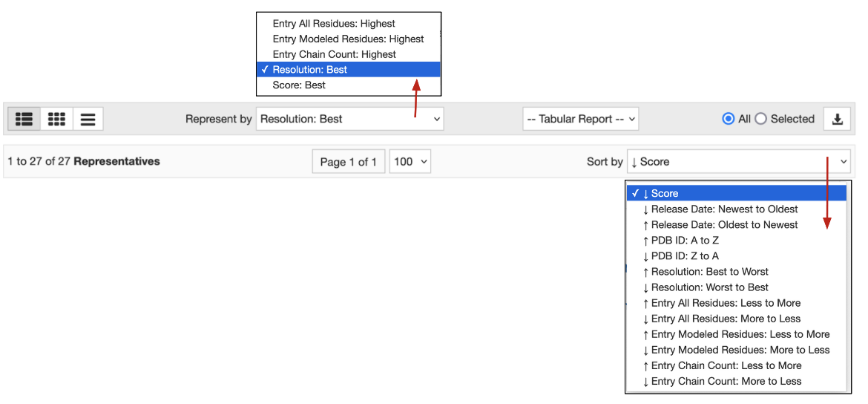
Task: Pick Entry Chain Count: Highest option
Action: click(x=334, y=54)
